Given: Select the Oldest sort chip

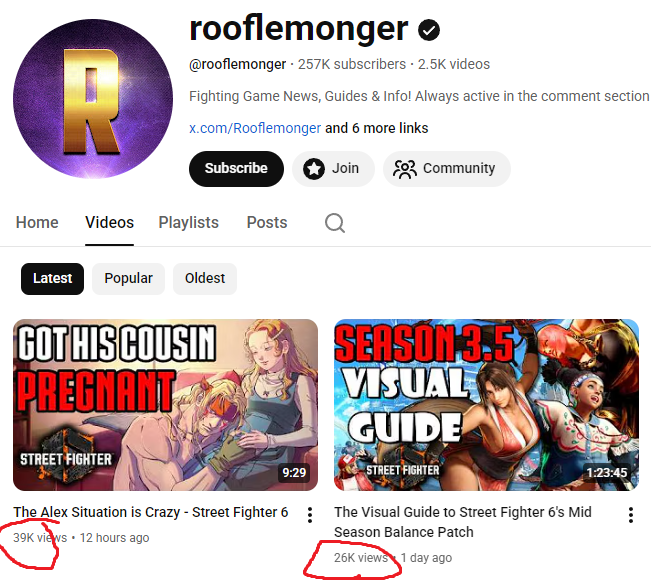Looking at the screenshot, I should click(x=205, y=279).
